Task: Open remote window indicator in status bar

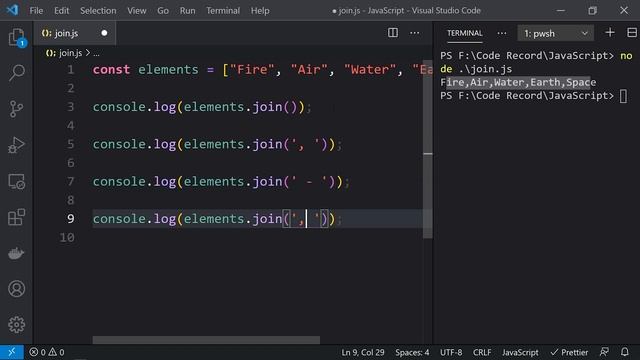Action: point(12,352)
